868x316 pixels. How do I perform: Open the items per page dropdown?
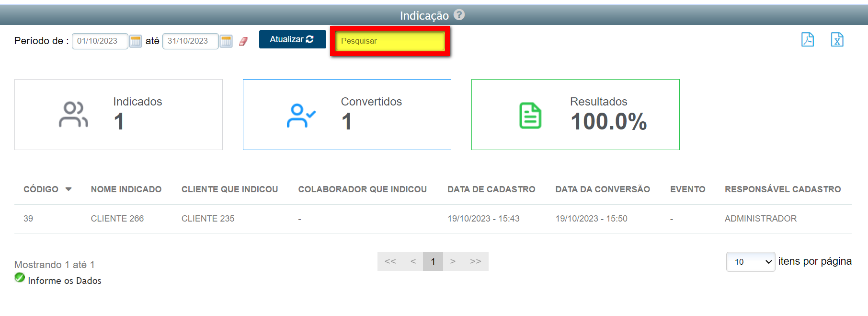tap(750, 262)
